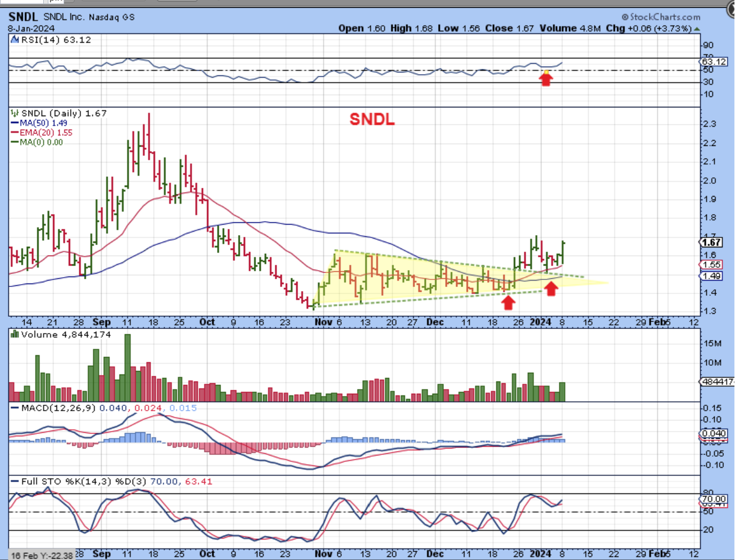This screenshot has height=560, width=735.
Task: Click the 'Volume 4.8M' header value
Action: pos(570,28)
